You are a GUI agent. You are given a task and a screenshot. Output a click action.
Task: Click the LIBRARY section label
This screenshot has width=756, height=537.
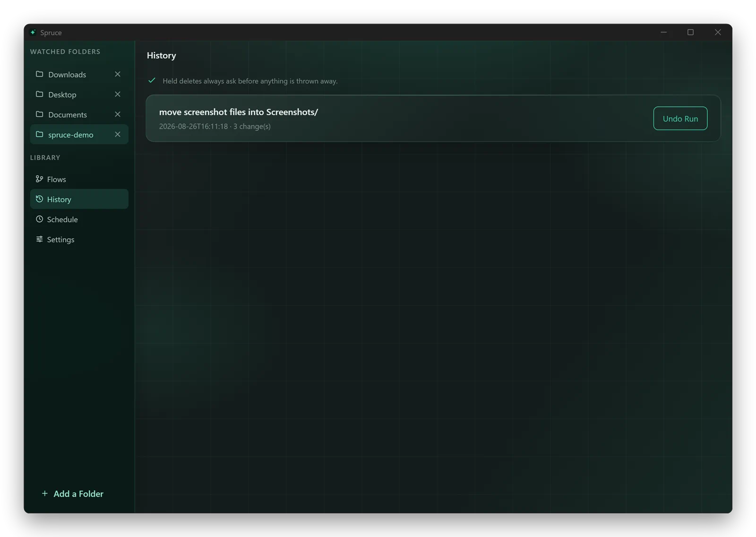pyautogui.click(x=45, y=157)
